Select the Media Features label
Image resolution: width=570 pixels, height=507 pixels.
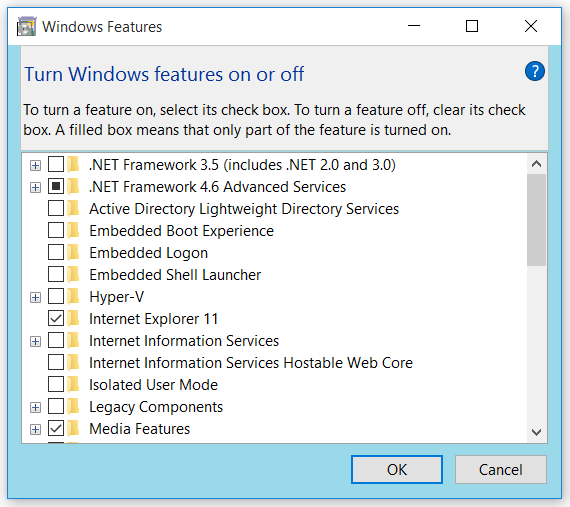(140, 428)
